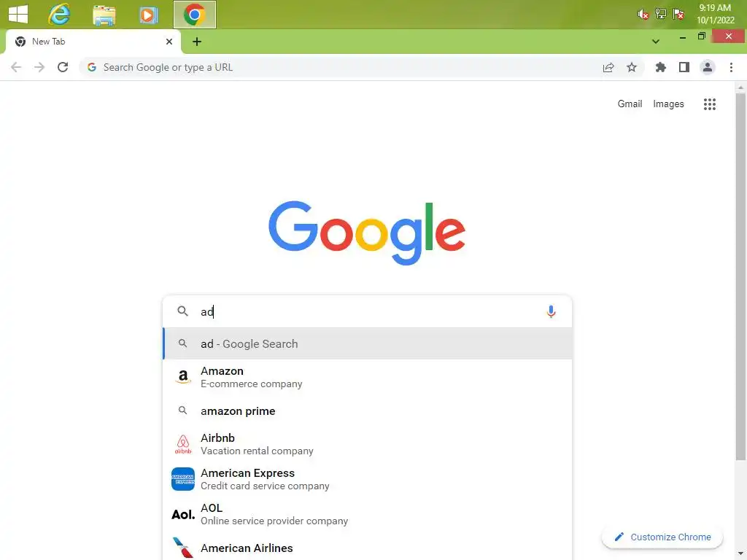Open a new tab with plus button

(x=197, y=42)
